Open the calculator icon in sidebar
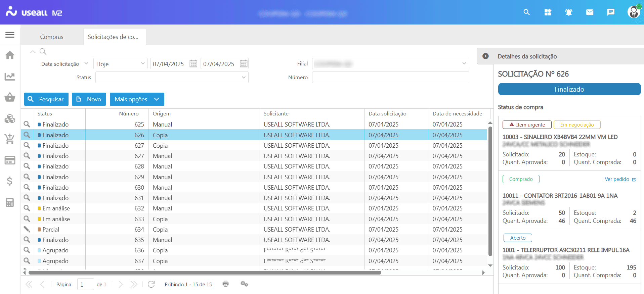 click(10, 202)
